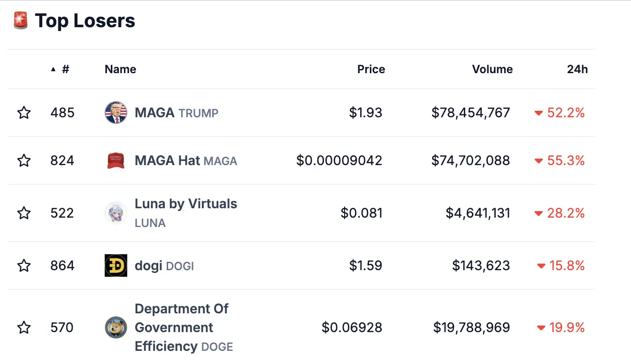
Task: Sort the table by 24h column
Action: [577, 69]
